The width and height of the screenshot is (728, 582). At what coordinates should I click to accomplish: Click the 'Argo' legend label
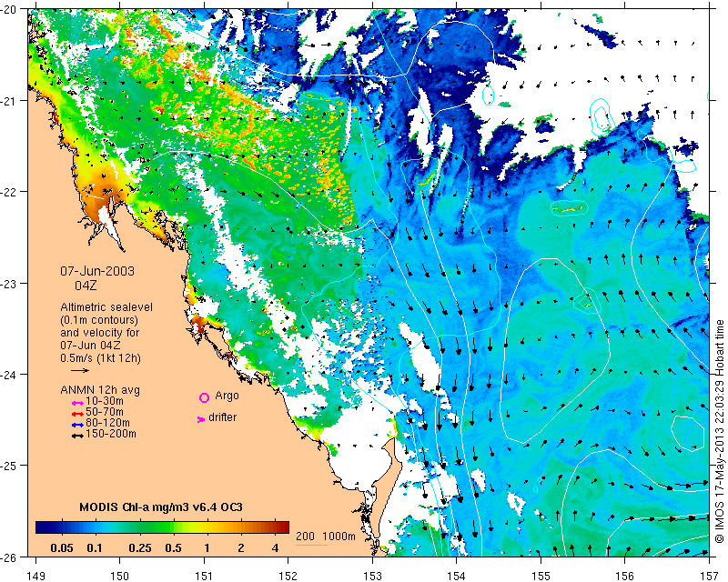[227, 396]
